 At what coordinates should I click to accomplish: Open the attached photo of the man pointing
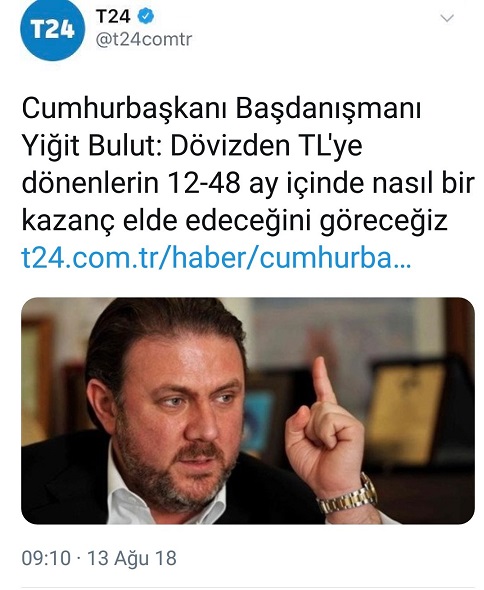pos(248,411)
